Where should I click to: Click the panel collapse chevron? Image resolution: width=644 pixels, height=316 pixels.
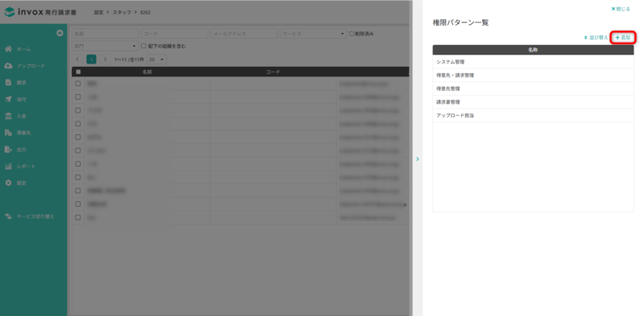point(418,159)
